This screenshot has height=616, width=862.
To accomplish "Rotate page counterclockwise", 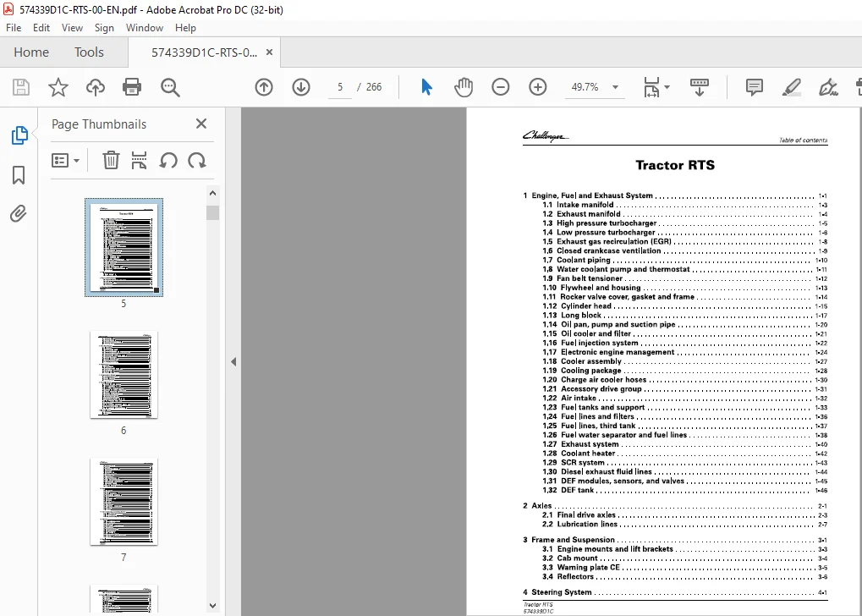I will pyautogui.click(x=168, y=160).
